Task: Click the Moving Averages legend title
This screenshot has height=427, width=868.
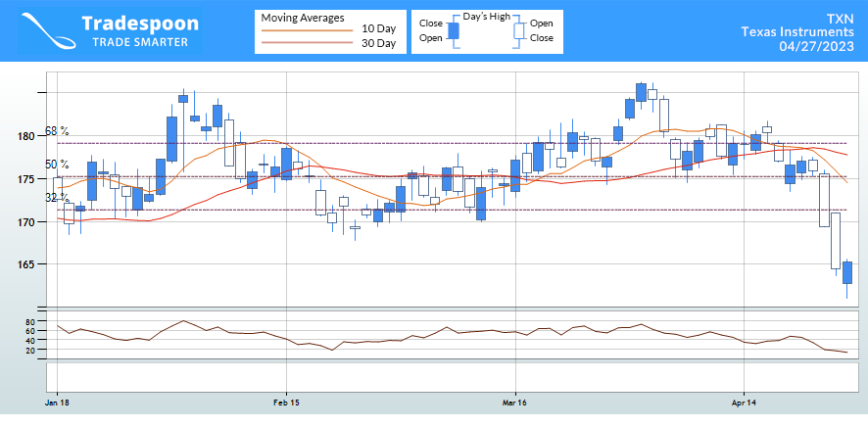Action: pos(302,18)
